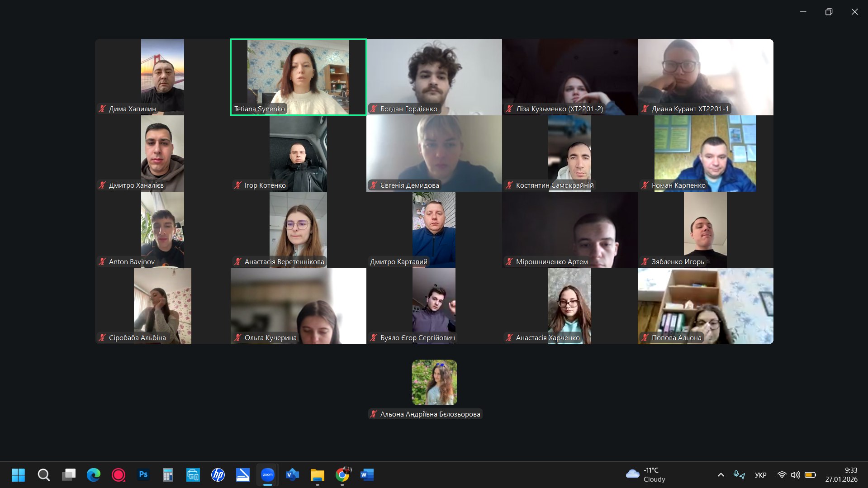Viewport: 868px width, 488px height.
Task: Launch Microsoft Edge from the taskbar
Action: pyautogui.click(x=94, y=474)
